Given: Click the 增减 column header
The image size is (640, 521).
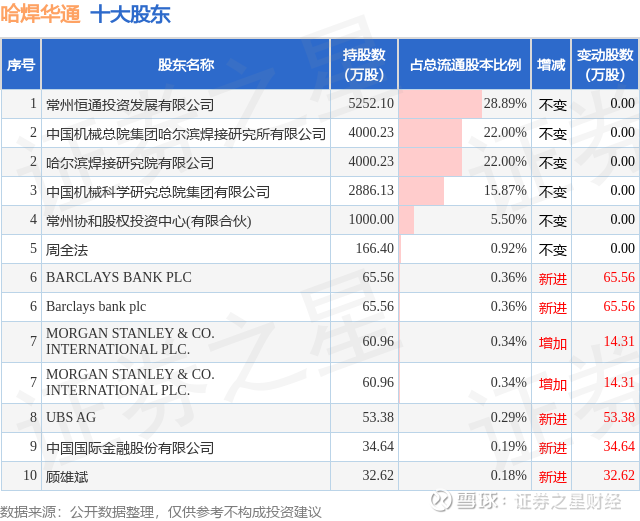Looking at the screenshot, I should 551,65.
